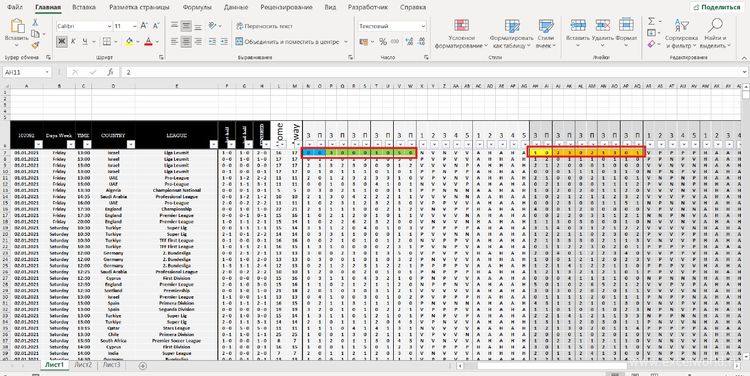Open Find and Select magnifier icon
Image resolution: width=750 pixels, height=376 pixels.
coord(715,25)
